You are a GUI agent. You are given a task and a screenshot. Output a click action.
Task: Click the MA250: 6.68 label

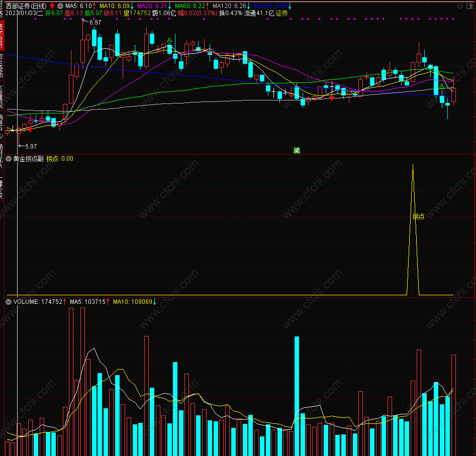point(270,6)
